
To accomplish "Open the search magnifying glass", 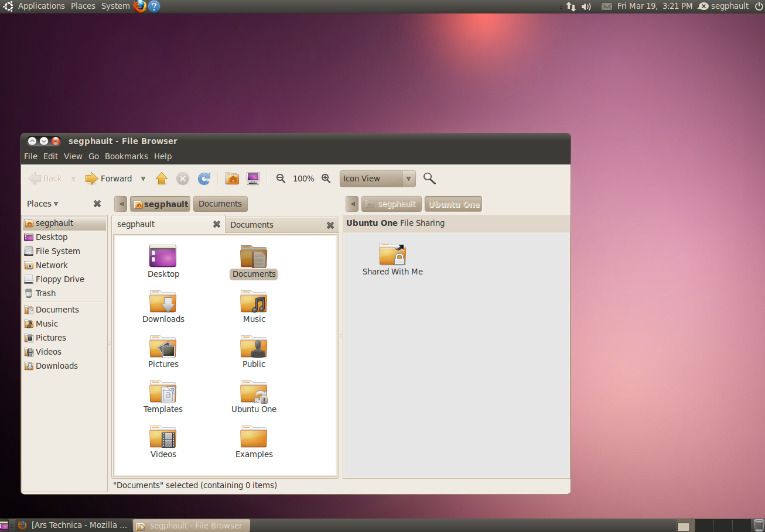I will click(429, 179).
